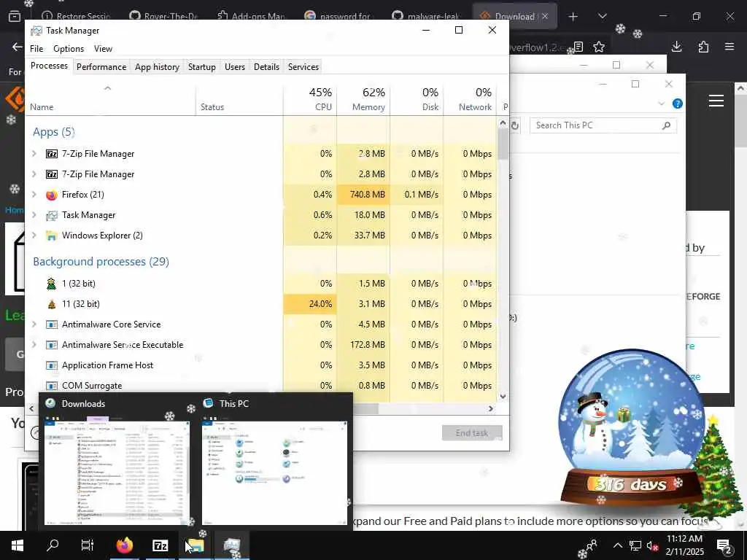Open network status tray icon
This screenshot has height=560, width=747.
click(x=635, y=545)
